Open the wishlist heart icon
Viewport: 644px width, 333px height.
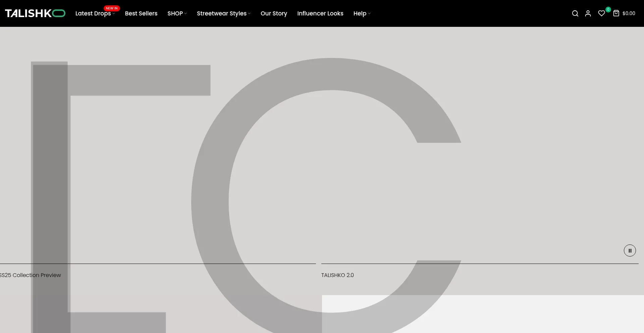[x=601, y=13]
